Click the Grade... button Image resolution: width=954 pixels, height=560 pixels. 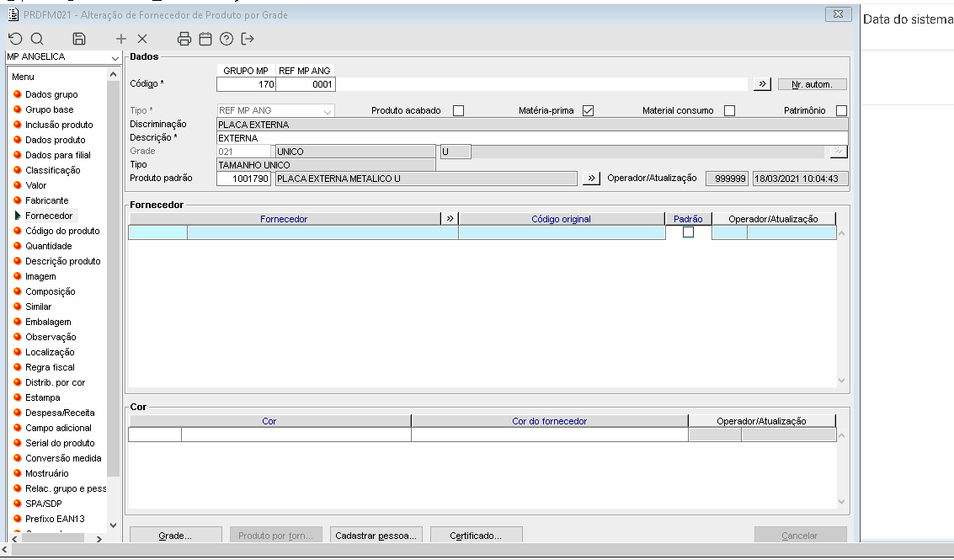[x=175, y=535]
